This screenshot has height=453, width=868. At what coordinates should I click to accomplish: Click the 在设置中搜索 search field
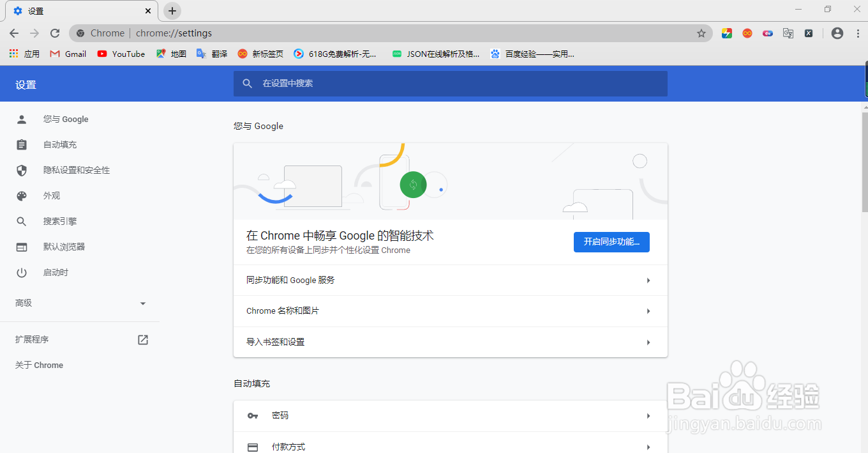(450, 83)
